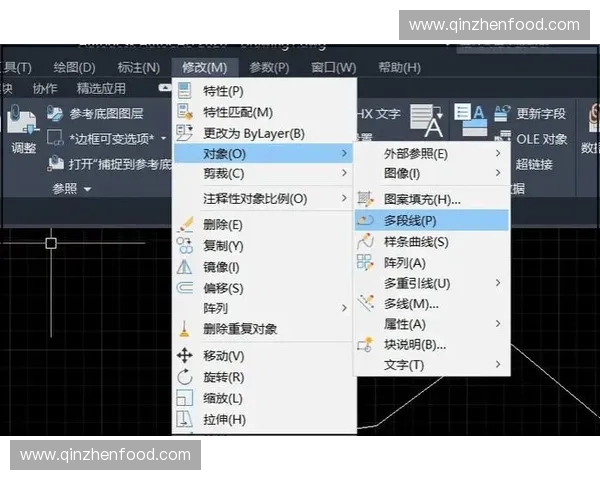Click the update field (更新字段) icon
The height and width of the screenshot is (480, 600).
tap(502, 113)
